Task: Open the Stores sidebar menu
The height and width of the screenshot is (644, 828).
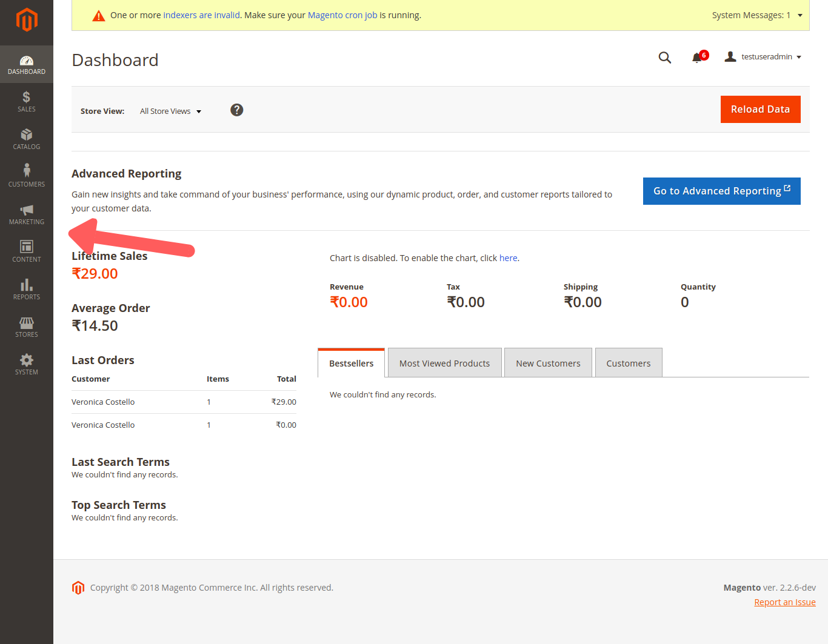Action: (x=27, y=327)
